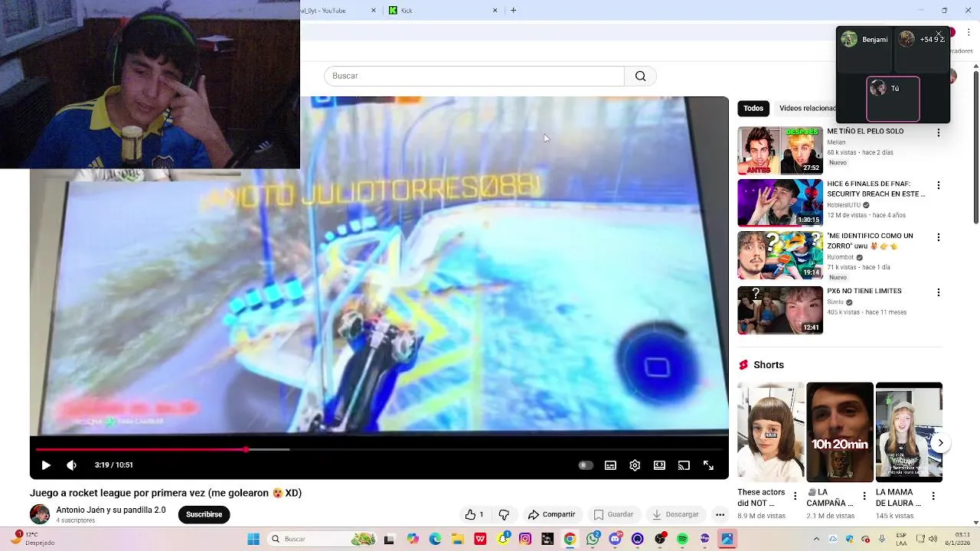Toggle autoplay switch in player

pos(586,465)
